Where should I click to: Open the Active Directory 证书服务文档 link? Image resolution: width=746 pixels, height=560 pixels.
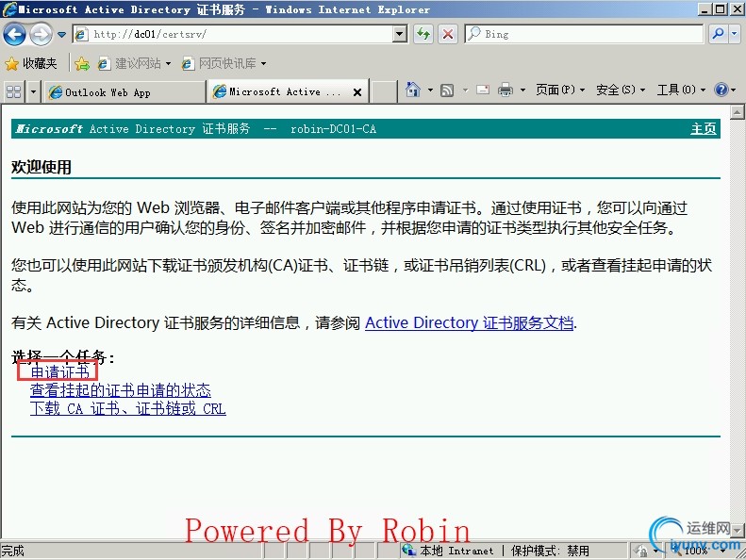pyautogui.click(x=469, y=322)
